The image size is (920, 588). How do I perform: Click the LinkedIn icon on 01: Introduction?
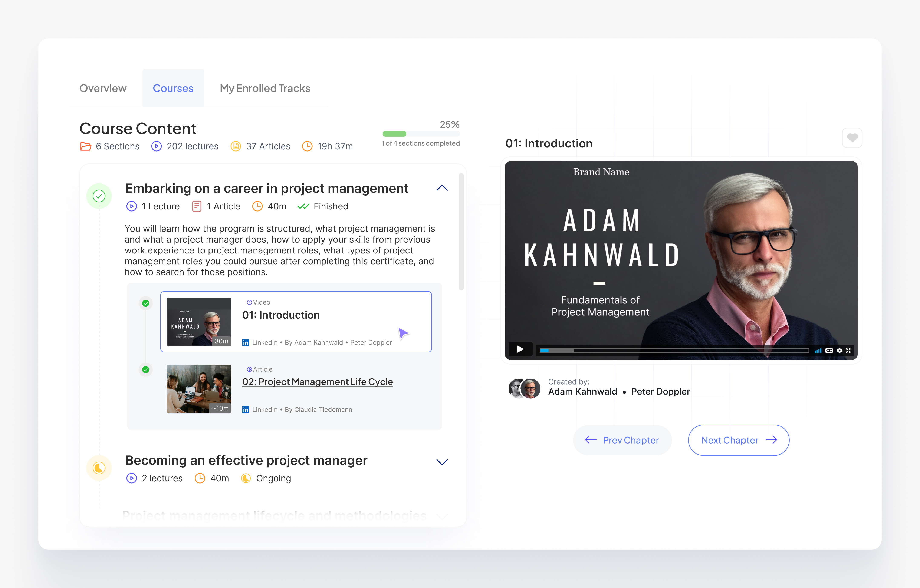pyautogui.click(x=246, y=342)
